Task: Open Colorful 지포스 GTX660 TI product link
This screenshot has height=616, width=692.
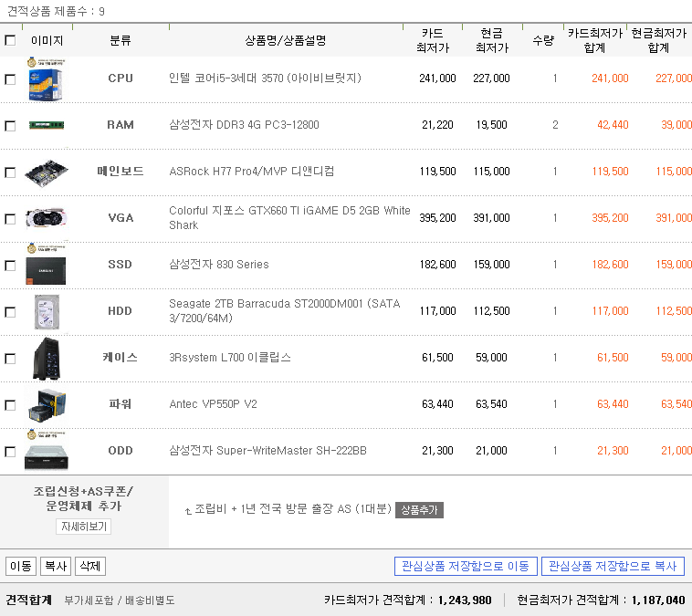Action: [289, 217]
